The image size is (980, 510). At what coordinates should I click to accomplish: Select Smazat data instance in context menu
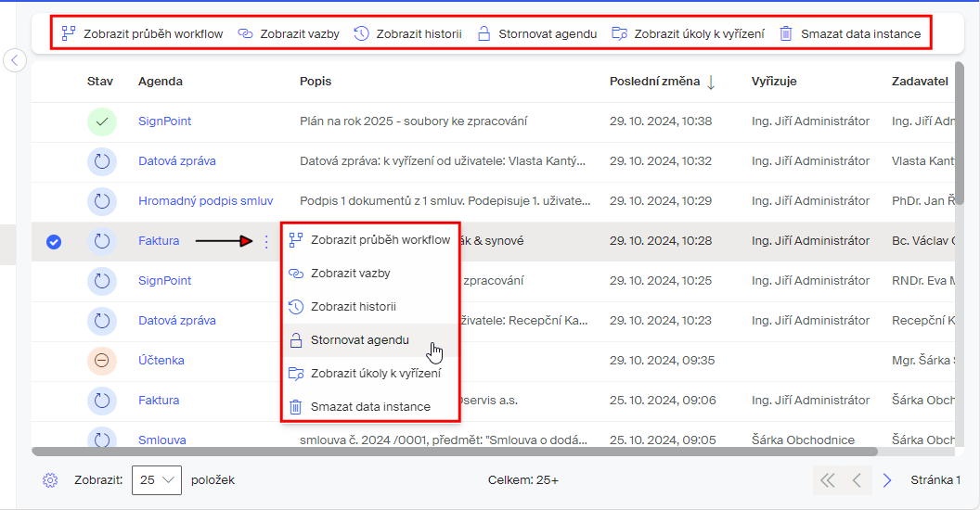pos(369,406)
